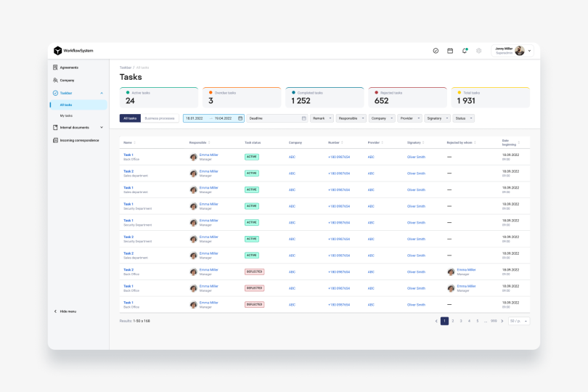Click the Agreements sidebar icon

56,68
